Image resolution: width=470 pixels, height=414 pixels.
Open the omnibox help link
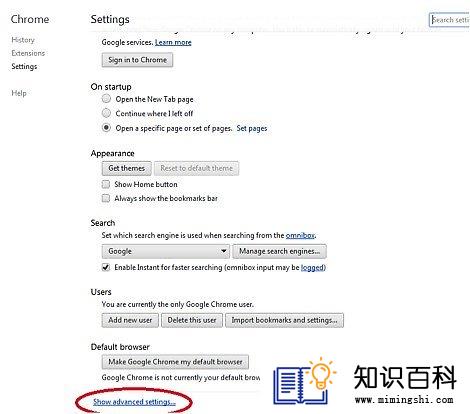[x=300, y=235]
